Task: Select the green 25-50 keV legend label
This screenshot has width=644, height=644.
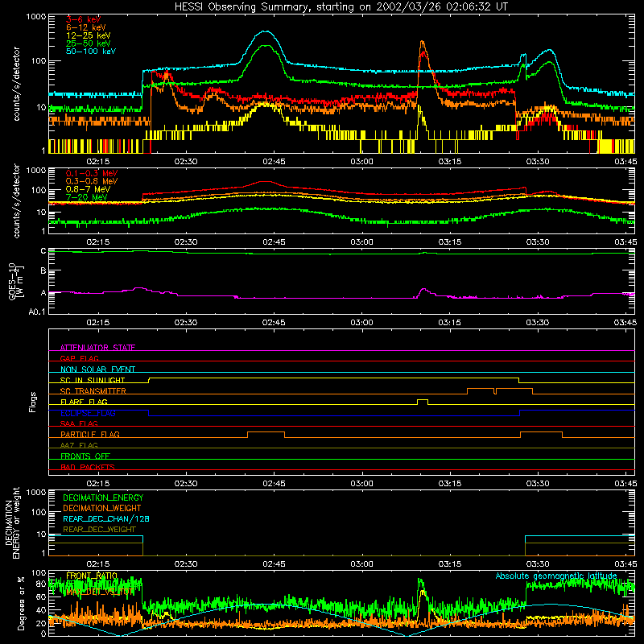Action: tap(89, 43)
